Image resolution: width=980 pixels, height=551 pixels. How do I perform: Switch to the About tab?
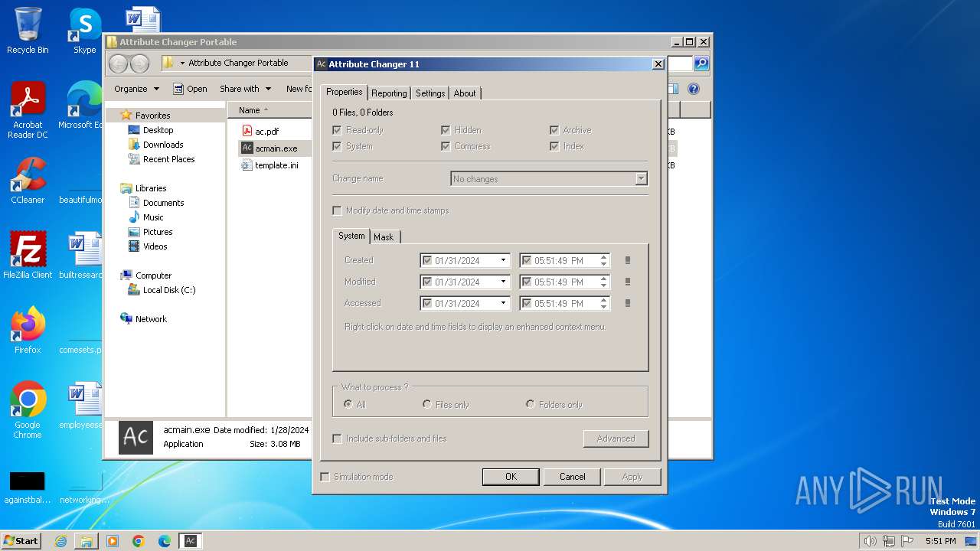[x=465, y=93]
